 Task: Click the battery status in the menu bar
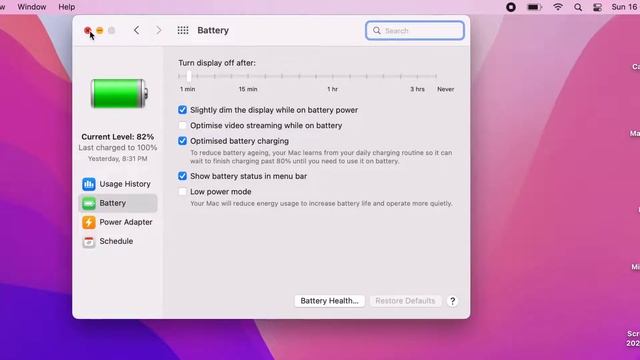click(534, 7)
